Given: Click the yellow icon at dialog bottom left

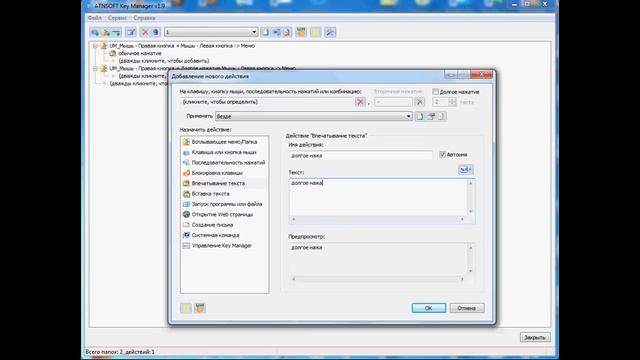Looking at the screenshot, I should point(186,308).
